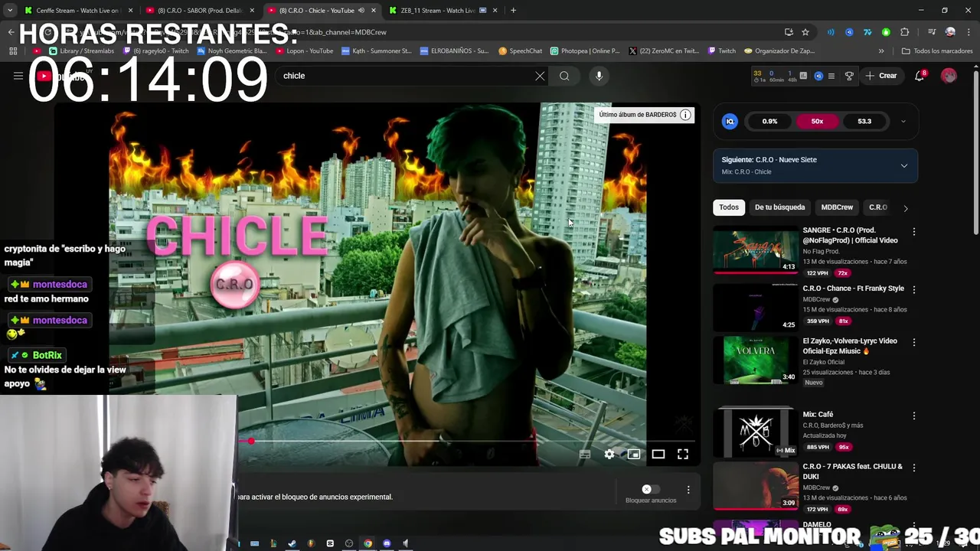Start voice search with the microphone
The image size is (980, 551).
tap(599, 76)
